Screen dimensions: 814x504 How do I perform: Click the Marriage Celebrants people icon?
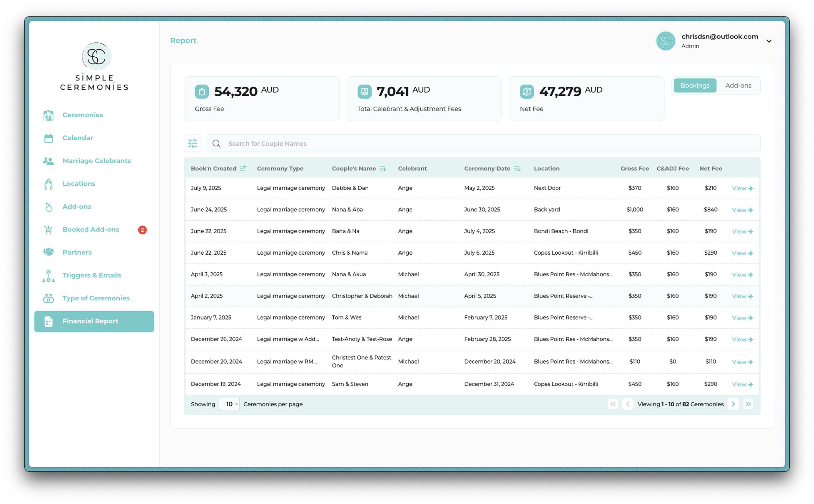(49, 161)
